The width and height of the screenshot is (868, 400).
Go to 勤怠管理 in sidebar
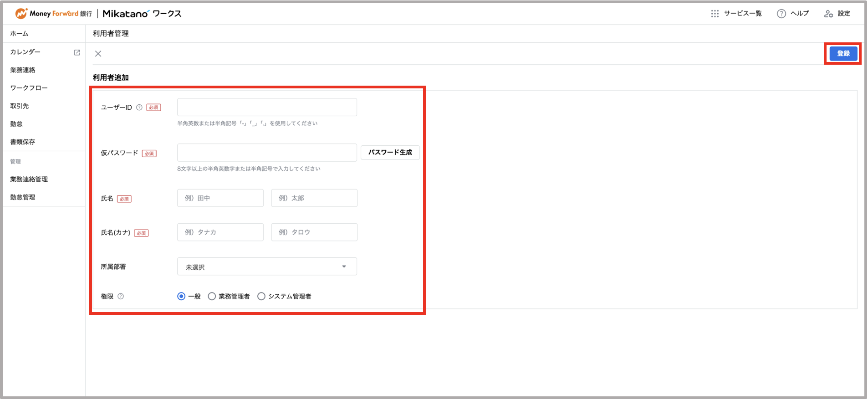click(x=23, y=197)
